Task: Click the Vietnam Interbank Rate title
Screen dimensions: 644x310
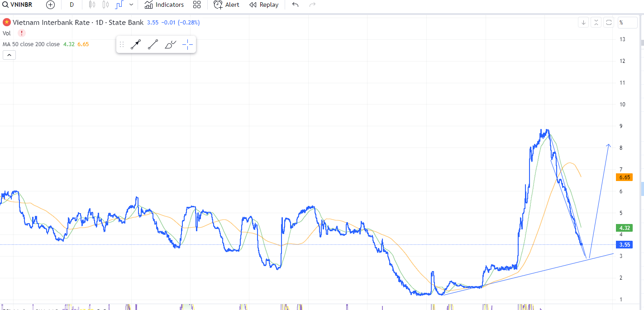Action: pyautogui.click(x=52, y=22)
